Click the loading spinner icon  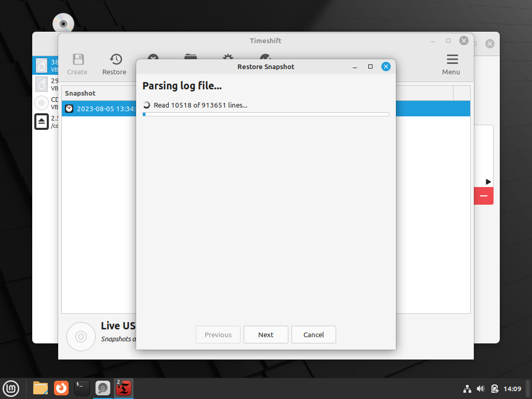click(147, 105)
